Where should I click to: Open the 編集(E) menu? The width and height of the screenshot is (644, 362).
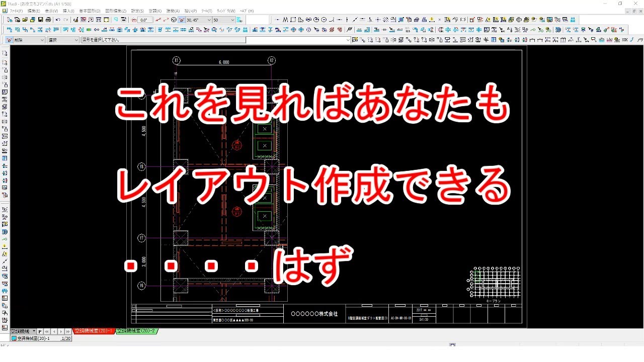pyautogui.click(x=34, y=11)
